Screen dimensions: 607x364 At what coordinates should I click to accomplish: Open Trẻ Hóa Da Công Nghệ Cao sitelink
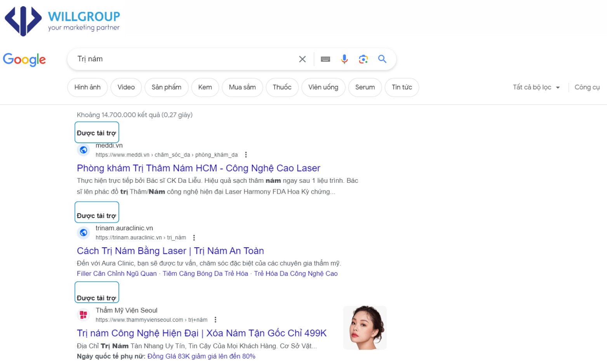[296, 274]
